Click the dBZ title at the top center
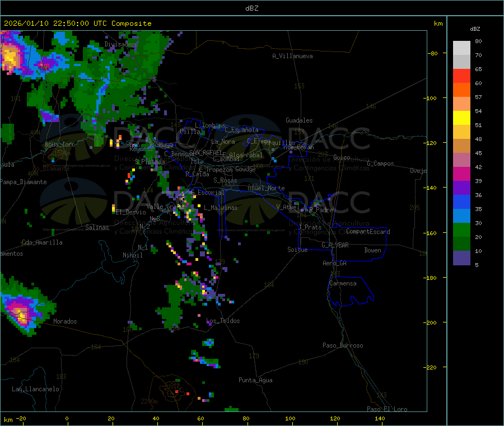The width and height of the screenshot is (504, 426). pos(251,8)
